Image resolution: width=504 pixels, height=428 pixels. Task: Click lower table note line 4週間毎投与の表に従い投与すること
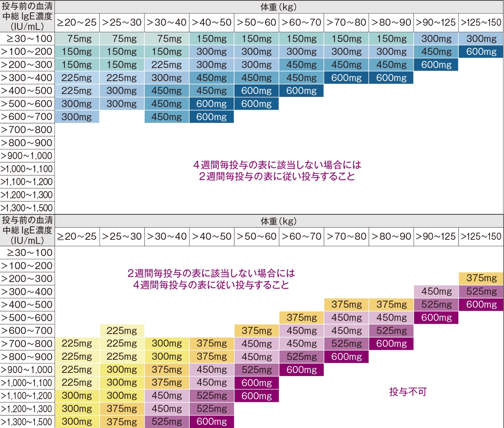pos(211,285)
